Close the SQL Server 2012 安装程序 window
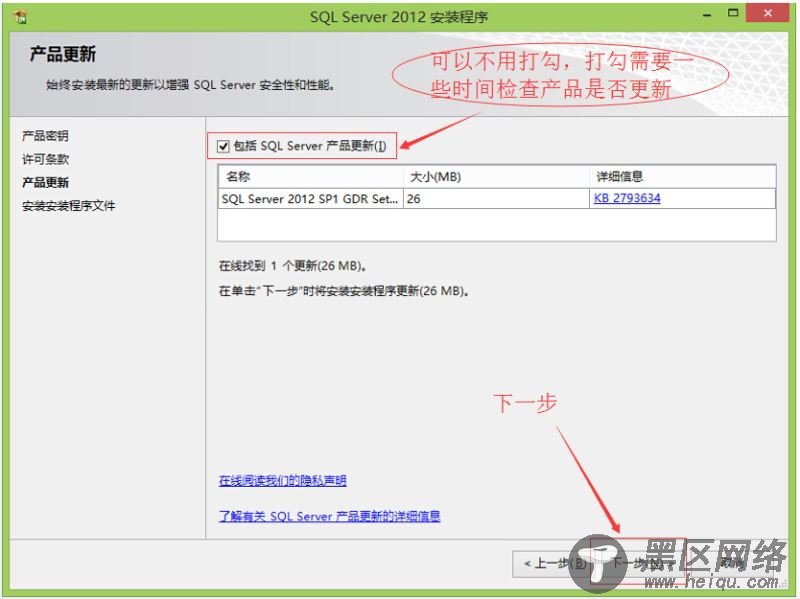 coord(767,14)
